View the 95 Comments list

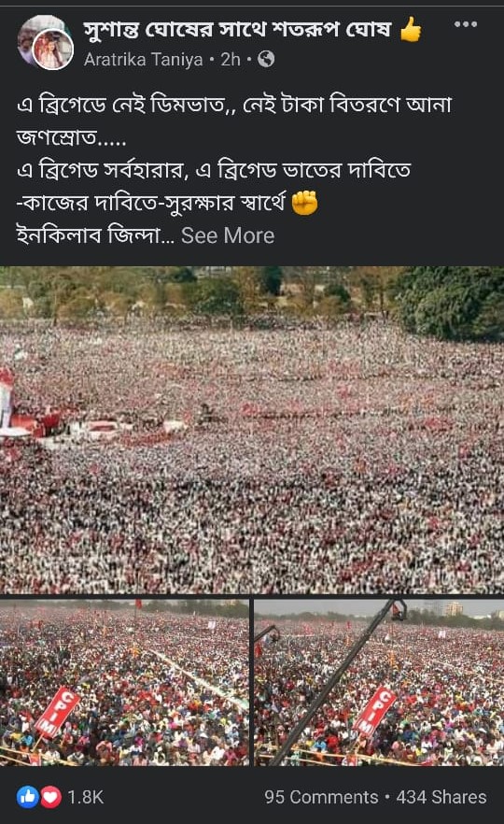pyautogui.click(x=321, y=797)
